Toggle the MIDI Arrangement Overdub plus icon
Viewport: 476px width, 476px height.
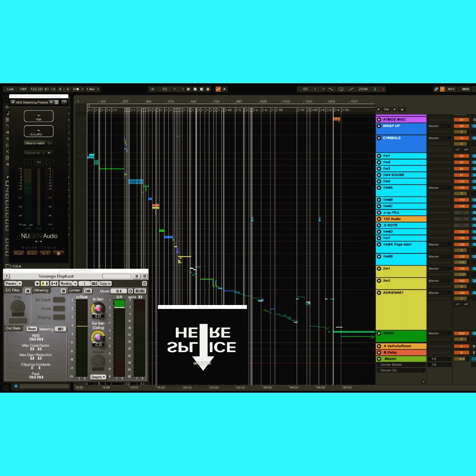(208, 89)
